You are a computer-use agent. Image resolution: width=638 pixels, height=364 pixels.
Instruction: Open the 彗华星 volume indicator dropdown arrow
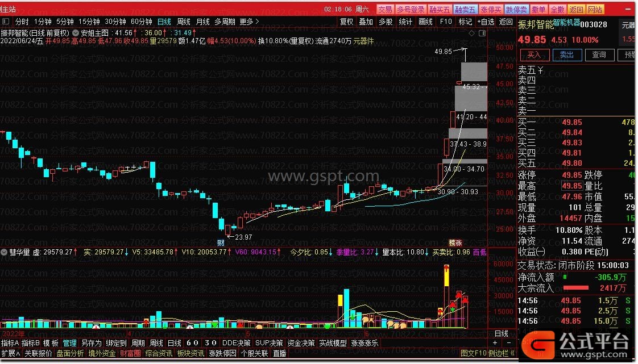pyautogui.click(x=4, y=252)
